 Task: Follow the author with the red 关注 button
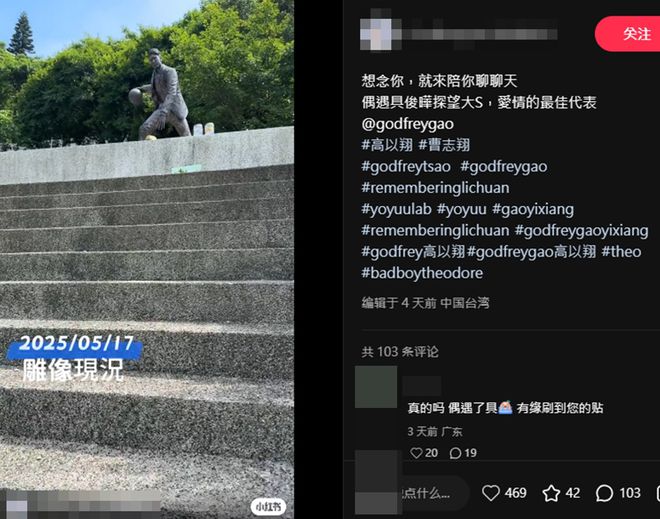point(628,34)
